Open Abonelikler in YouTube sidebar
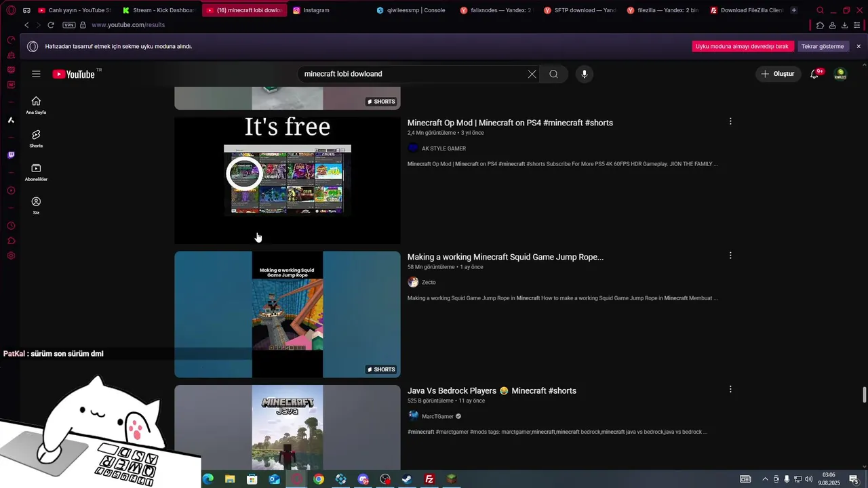 pos(36,172)
